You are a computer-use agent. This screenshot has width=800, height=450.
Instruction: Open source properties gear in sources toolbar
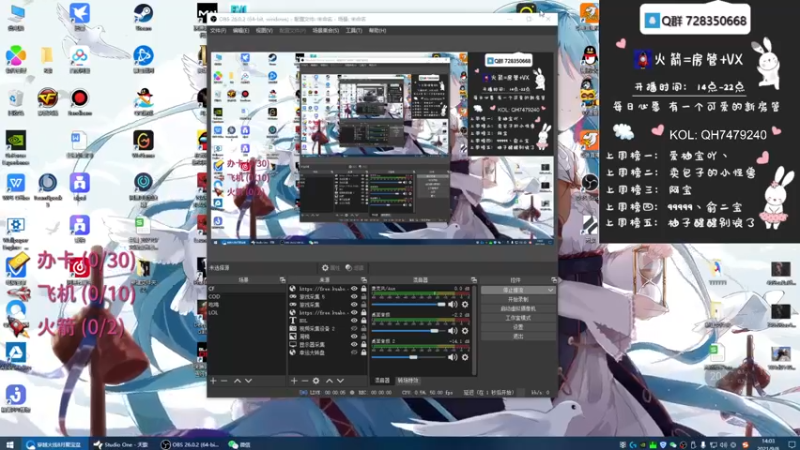tap(316, 381)
